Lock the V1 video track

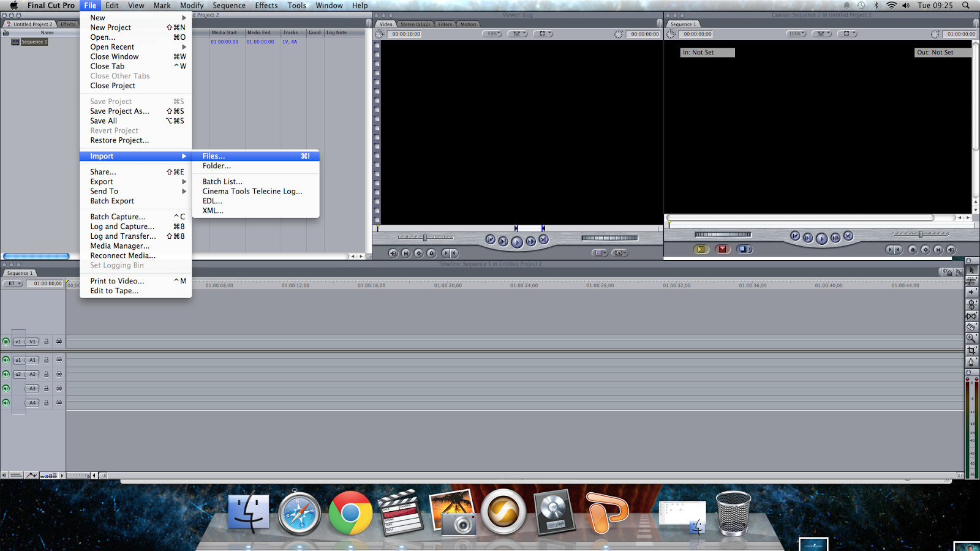pos(46,342)
